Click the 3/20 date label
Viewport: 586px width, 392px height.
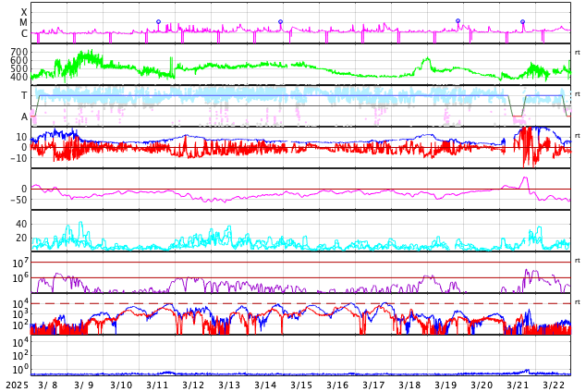(x=482, y=386)
